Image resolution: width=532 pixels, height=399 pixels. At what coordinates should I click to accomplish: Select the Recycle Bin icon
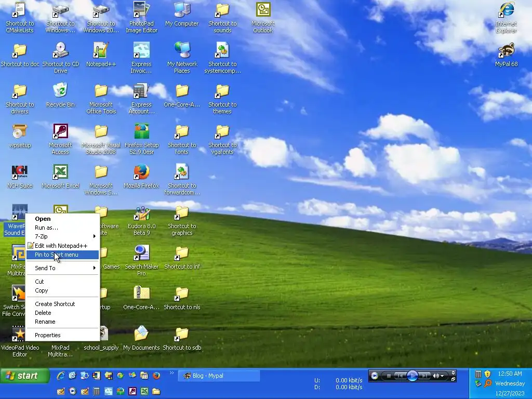60,95
